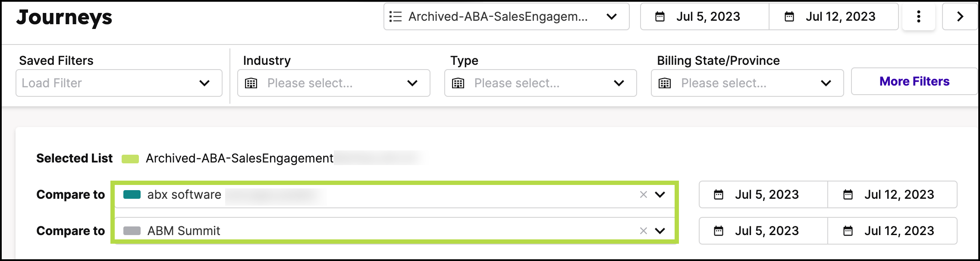Click building icon in Billing State/Province filter
Viewport: 980px width, 261px height.
665,83
